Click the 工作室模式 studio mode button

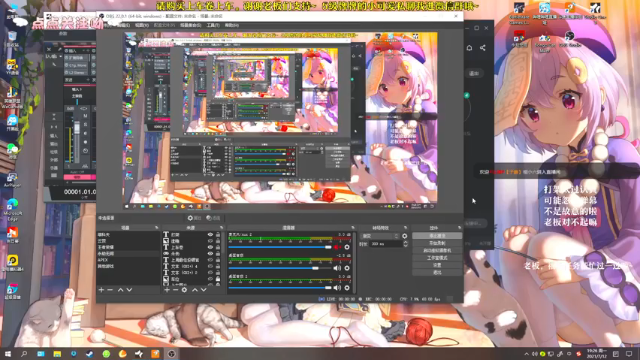click(437, 258)
